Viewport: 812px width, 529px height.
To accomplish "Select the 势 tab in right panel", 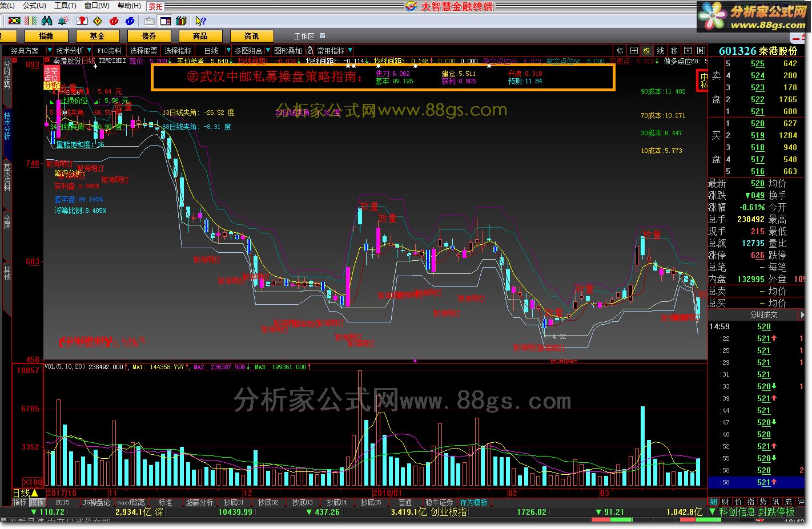I will click(x=763, y=502).
